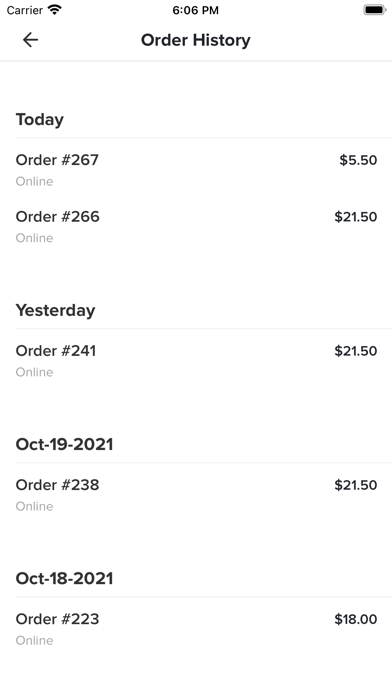
Task: View Order #238 details
Action: (196, 494)
